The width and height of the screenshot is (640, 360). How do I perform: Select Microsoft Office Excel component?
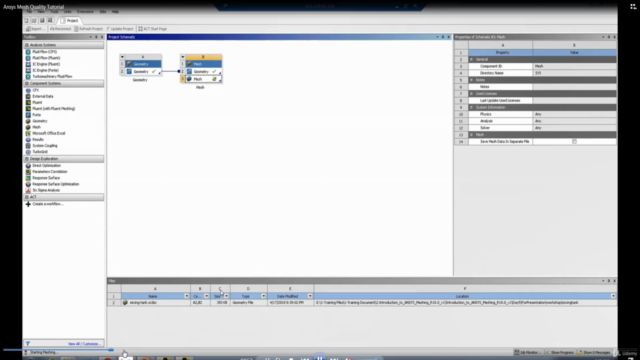(x=49, y=133)
